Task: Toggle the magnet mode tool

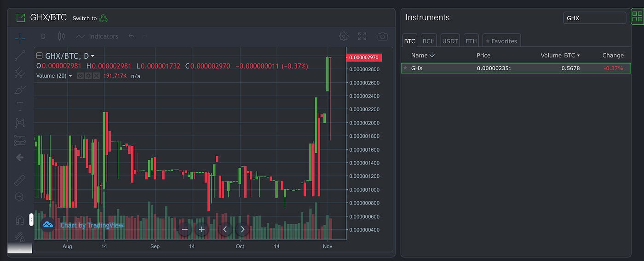Action: click(x=20, y=220)
